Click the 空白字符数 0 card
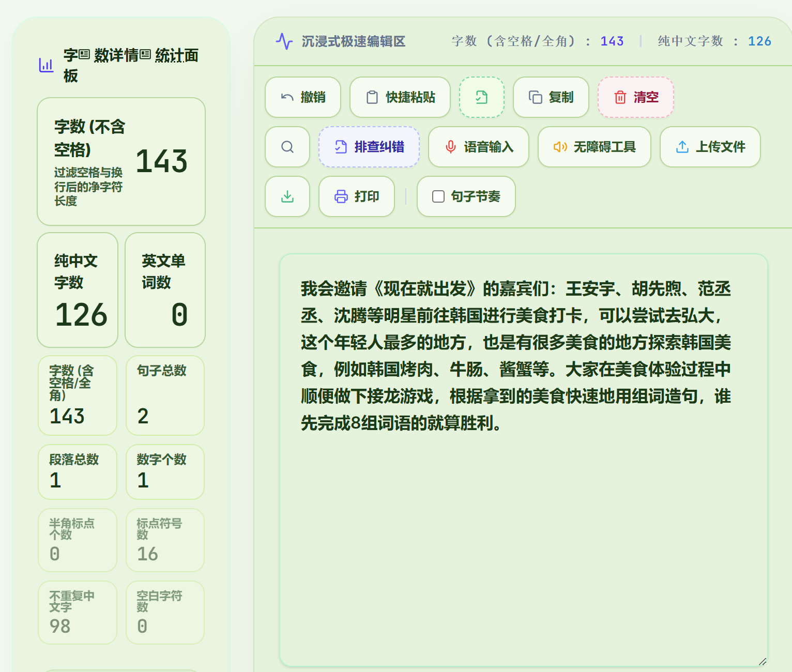This screenshot has height=672, width=792. (165, 613)
